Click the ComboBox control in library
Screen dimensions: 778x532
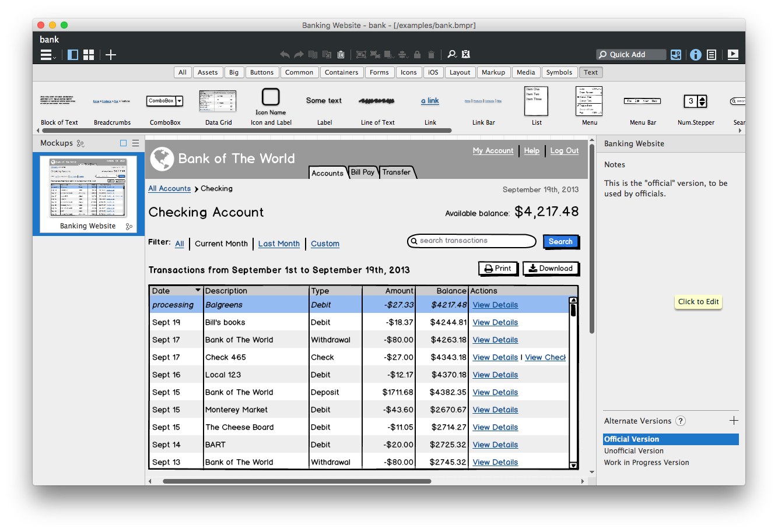click(164, 105)
